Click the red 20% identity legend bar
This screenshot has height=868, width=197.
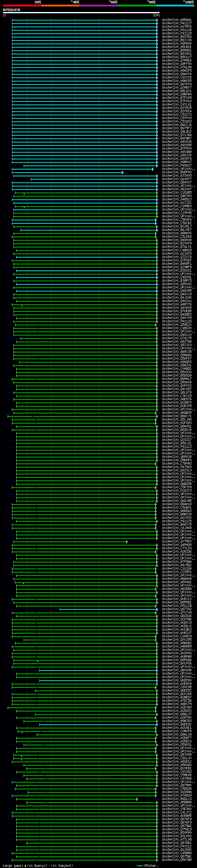click(22, 6)
